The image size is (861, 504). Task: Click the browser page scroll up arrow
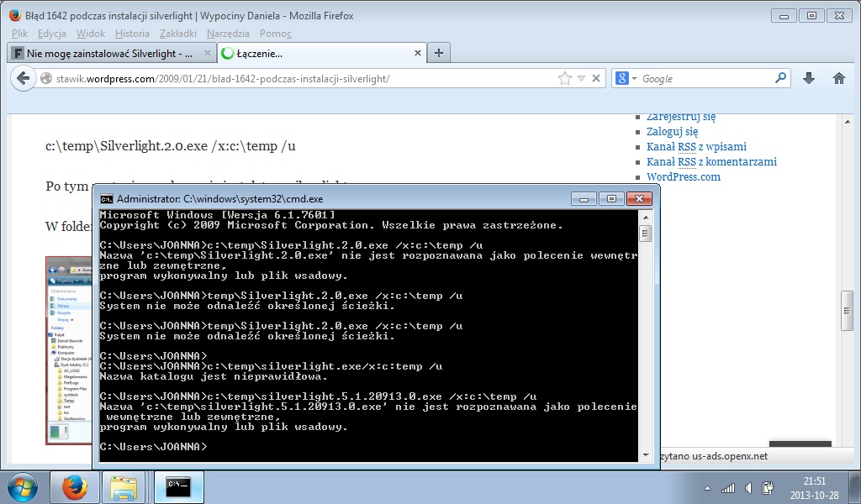(x=846, y=121)
